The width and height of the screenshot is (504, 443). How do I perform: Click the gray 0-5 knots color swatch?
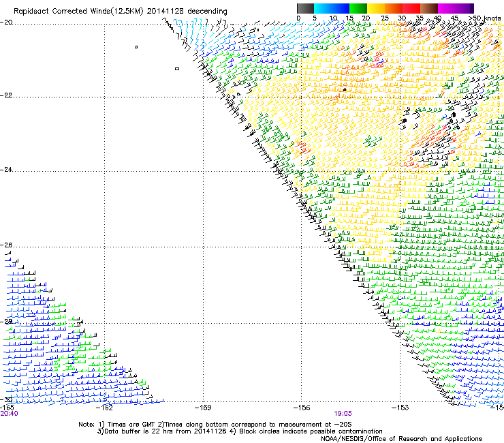coord(305,8)
